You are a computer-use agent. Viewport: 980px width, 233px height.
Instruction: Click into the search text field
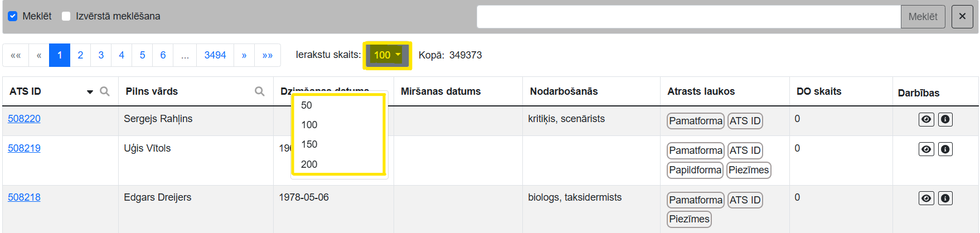coord(688,17)
